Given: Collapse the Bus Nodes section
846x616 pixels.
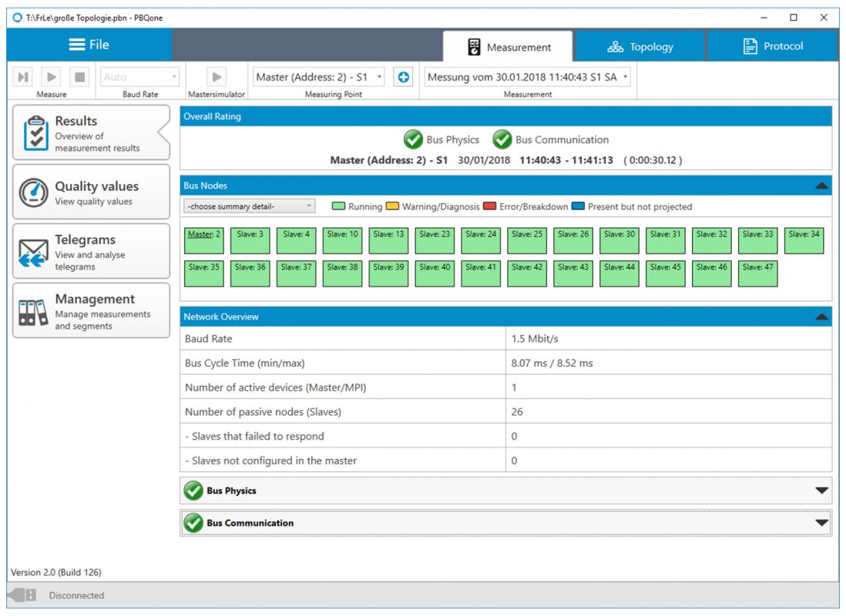Looking at the screenshot, I should pos(821,186).
